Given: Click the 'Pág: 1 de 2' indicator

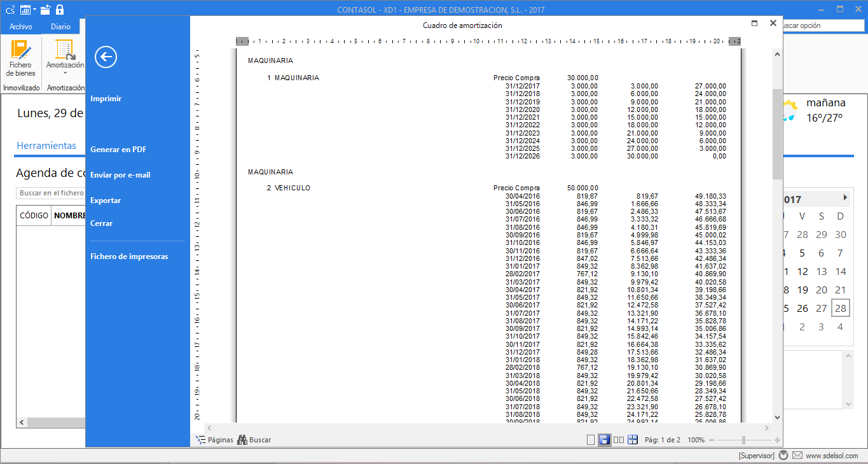Looking at the screenshot, I should (x=663, y=440).
